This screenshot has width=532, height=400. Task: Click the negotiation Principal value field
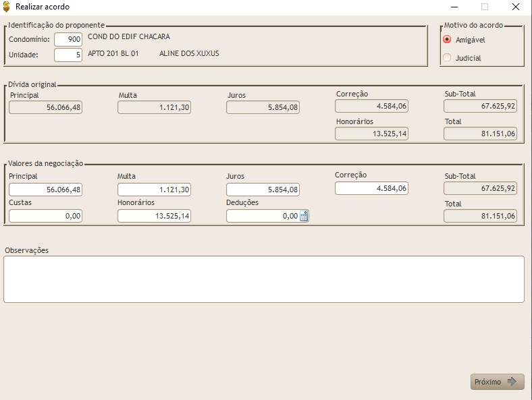46,190
